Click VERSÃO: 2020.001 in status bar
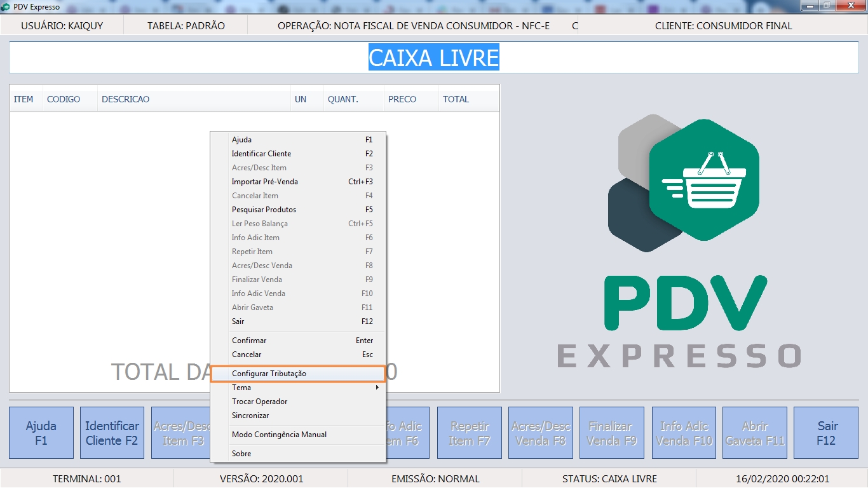 click(262, 478)
